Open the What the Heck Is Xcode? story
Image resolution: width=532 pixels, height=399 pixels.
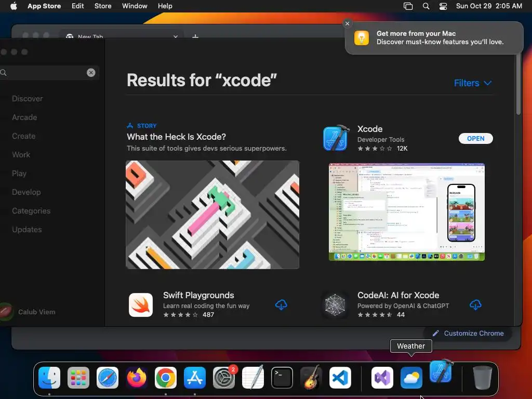point(177,137)
